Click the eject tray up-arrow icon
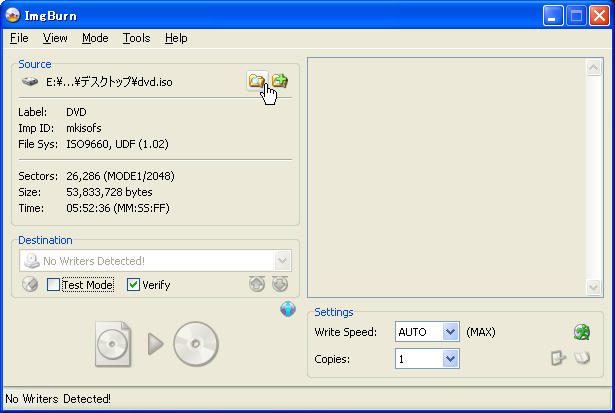 point(257,284)
